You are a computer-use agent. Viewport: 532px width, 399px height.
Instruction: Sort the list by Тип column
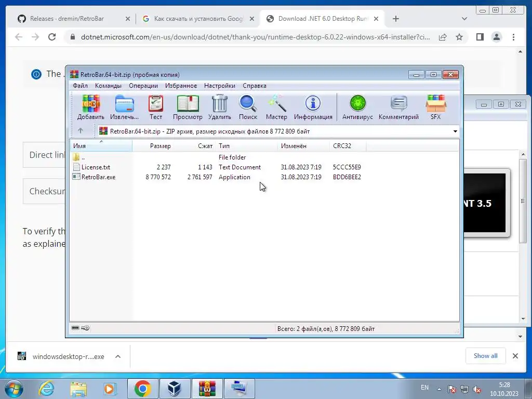247,146
